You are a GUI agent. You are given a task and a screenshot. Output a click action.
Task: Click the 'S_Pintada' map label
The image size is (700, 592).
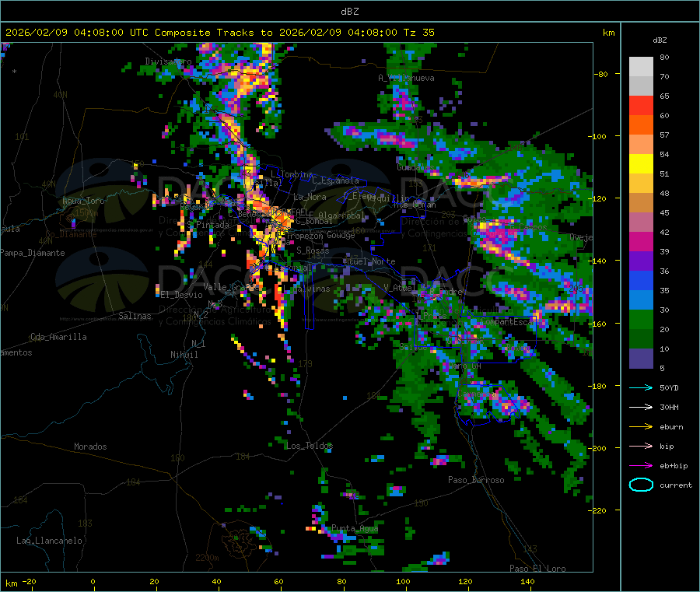click(x=208, y=225)
